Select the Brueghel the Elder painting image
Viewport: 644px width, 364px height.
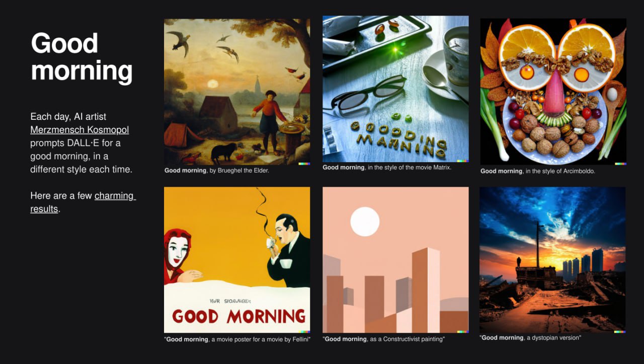pos(237,92)
